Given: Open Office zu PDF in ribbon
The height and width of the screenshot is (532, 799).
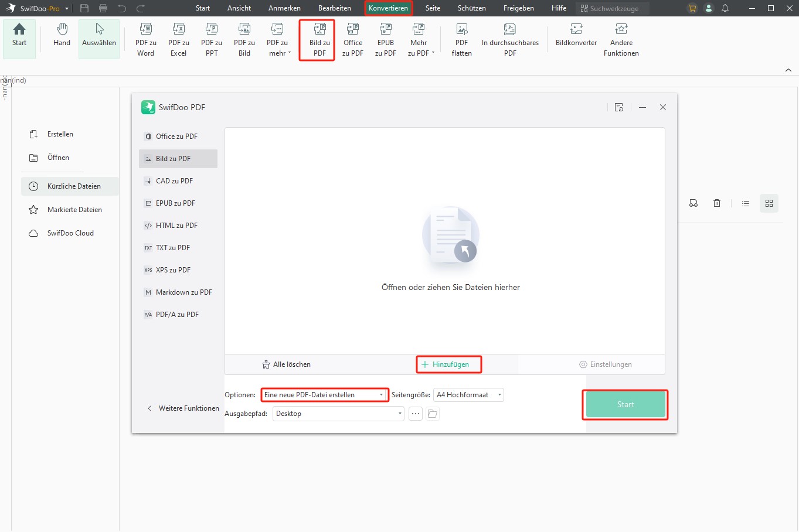Looking at the screenshot, I should point(353,40).
